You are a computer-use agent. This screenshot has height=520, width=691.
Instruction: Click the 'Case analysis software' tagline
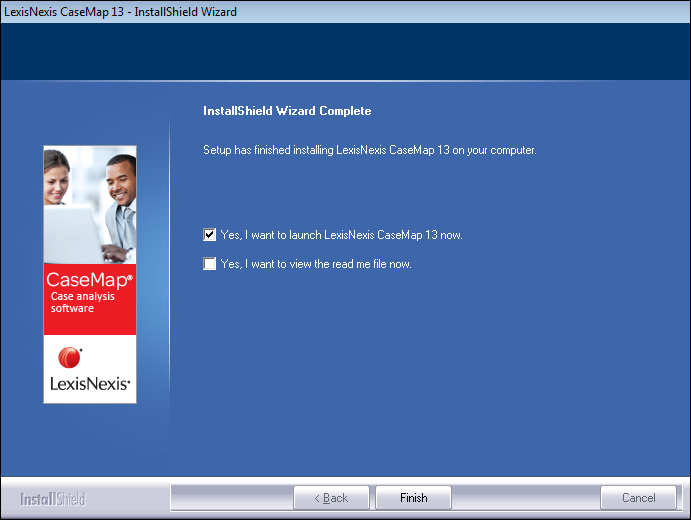[x=82, y=302]
